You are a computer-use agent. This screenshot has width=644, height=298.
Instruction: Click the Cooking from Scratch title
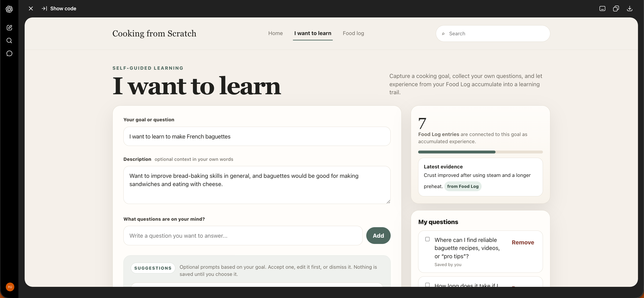click(154, 34)
